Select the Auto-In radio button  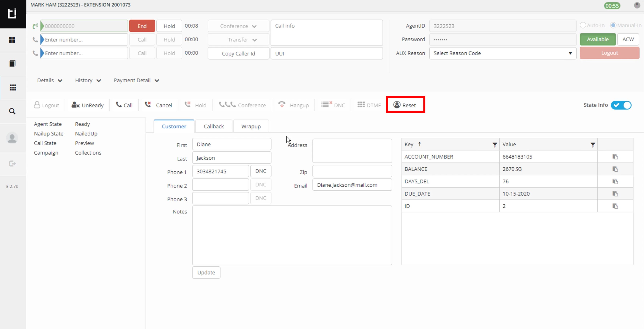tap(583, 26)
